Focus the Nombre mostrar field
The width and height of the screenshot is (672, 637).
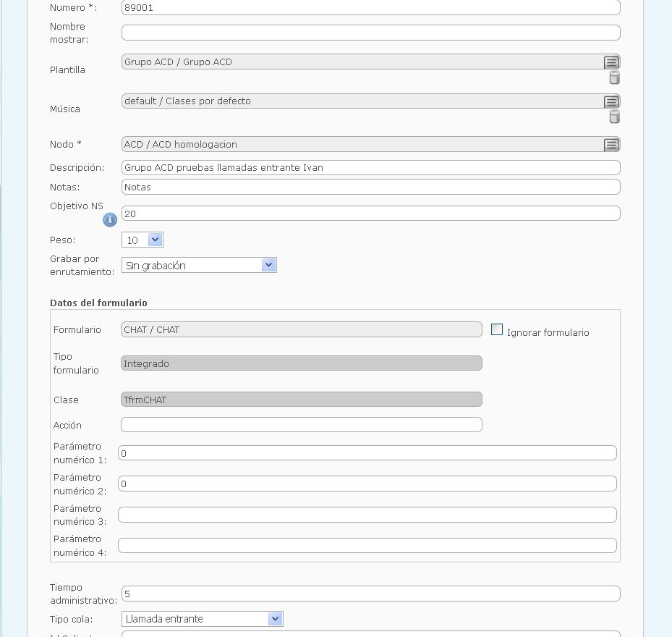[370, 33]
